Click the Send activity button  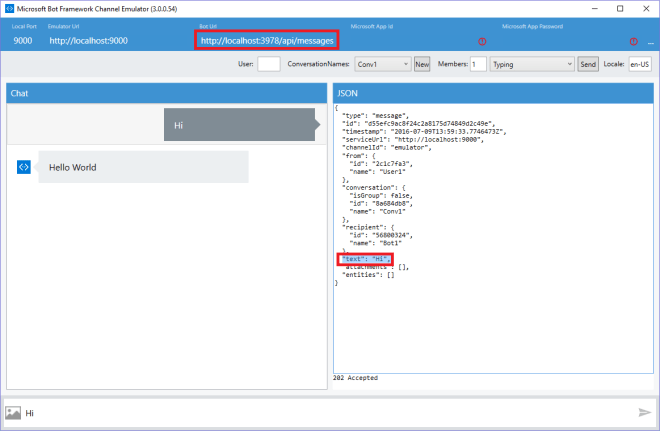(x=589, y=64)
